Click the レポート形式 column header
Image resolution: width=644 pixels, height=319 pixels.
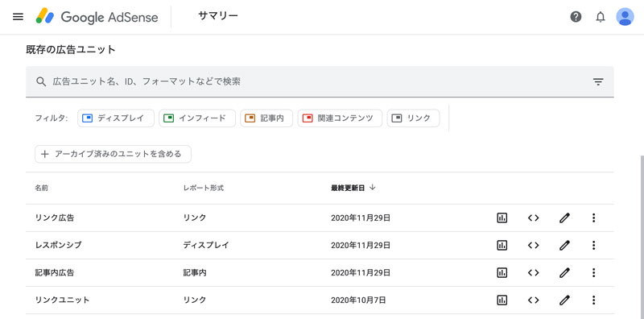pyautogui.click(x=204, y=188)
